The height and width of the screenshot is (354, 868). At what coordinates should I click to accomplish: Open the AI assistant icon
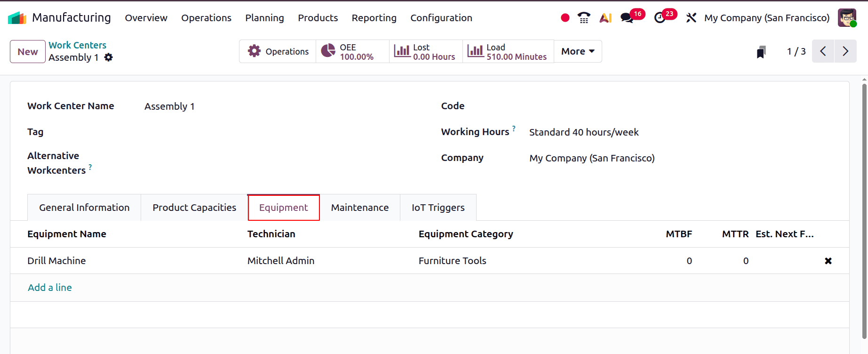pyautogui.click(x=605, y=18)
